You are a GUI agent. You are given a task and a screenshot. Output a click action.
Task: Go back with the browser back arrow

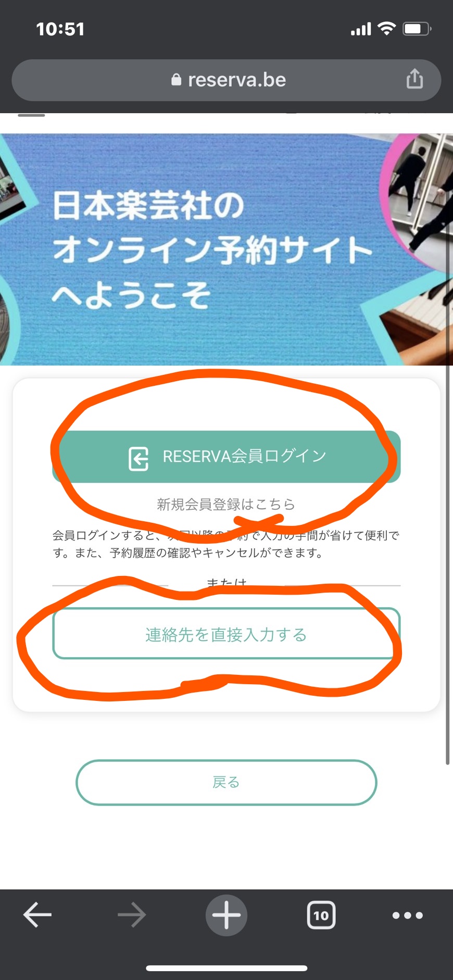click(37, 915)
